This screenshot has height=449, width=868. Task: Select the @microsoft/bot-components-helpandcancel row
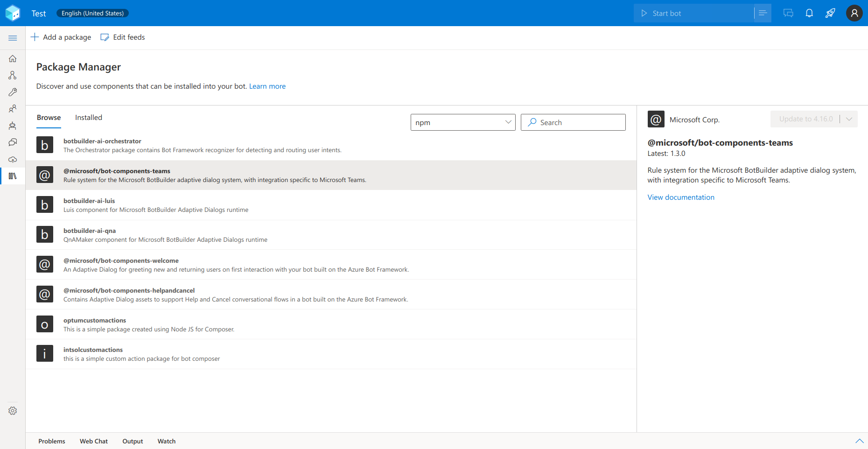(331, 295)
